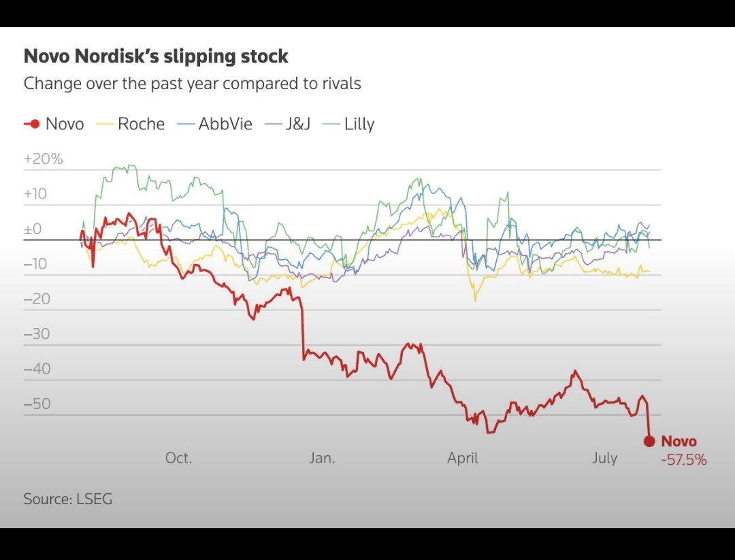Toggle the J&J legend label
Image resolution: width=735 pixels, height=560 pixels.
coord(297,124)
